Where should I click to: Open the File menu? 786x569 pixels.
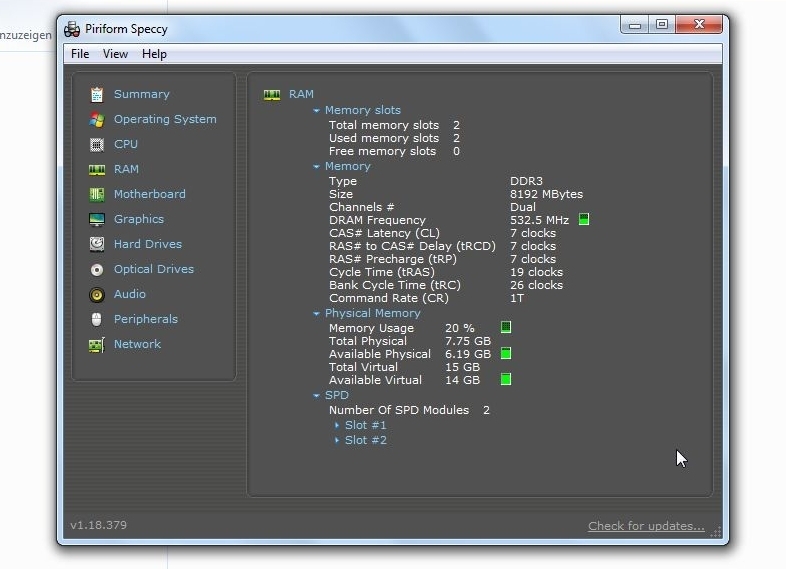[80, 54]
